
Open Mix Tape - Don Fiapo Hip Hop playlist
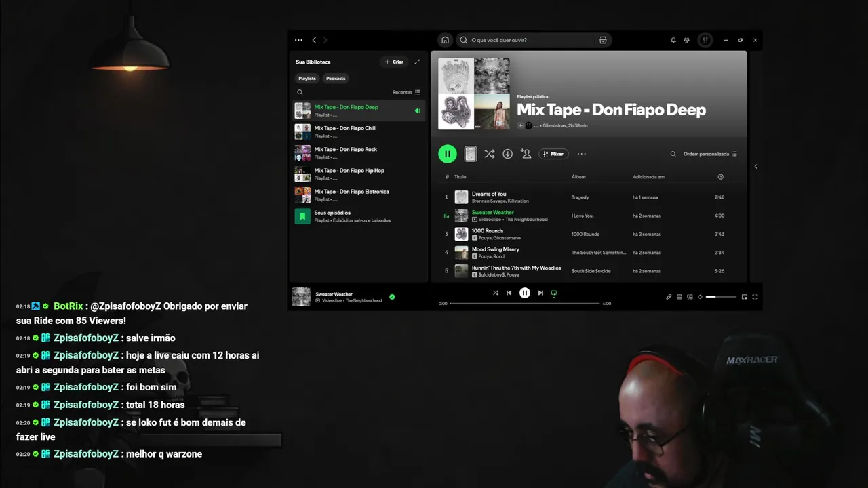[x=359, y=174]
